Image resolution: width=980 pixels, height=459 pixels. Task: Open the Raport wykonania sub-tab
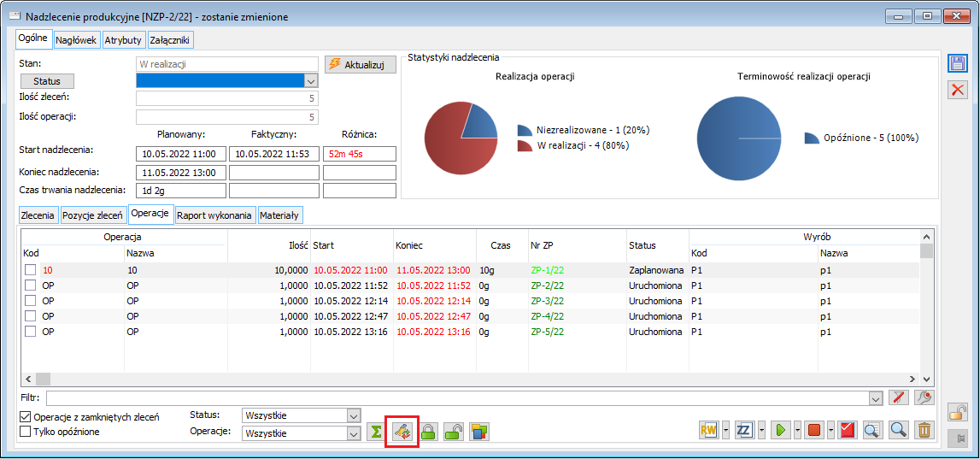point(215,215)
